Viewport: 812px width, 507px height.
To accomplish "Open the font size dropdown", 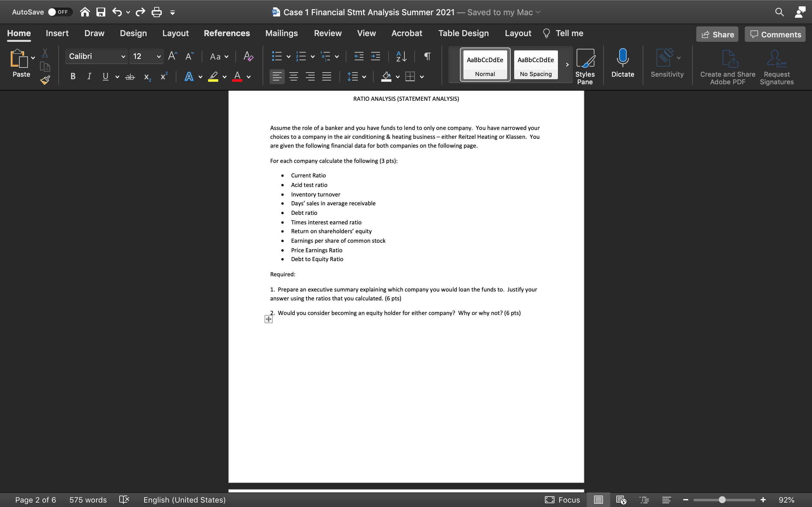I will point(158,56).
